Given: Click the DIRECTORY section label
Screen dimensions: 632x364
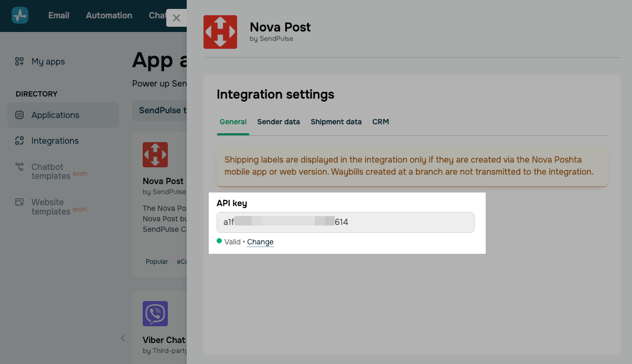Looking at the screenshot, I should (37, 94).
